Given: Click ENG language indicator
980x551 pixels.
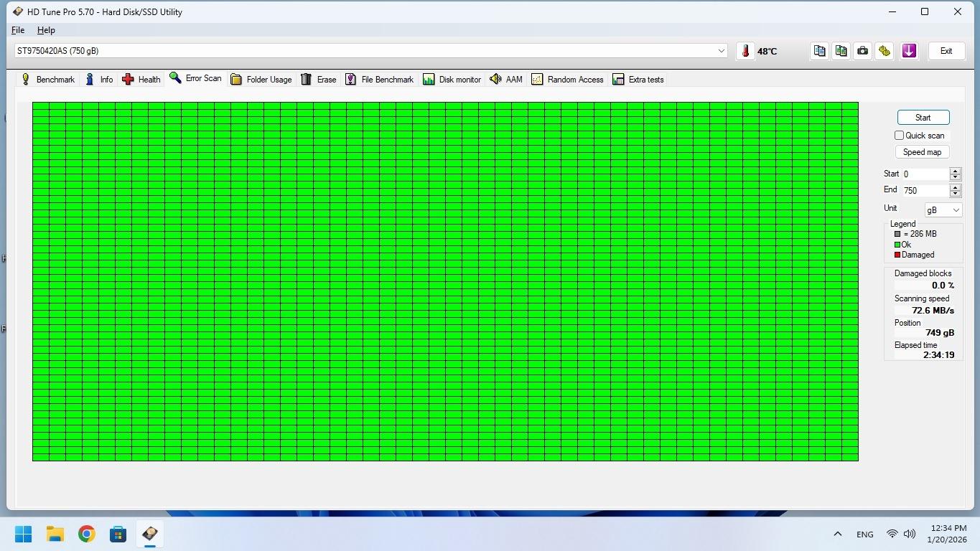Looking at the screenshot, I should [x=864, y=534].
